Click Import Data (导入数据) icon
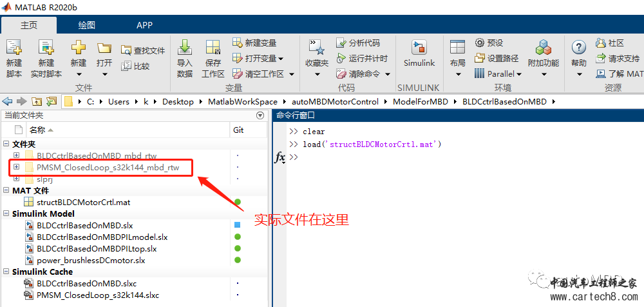 coord(185,48)
